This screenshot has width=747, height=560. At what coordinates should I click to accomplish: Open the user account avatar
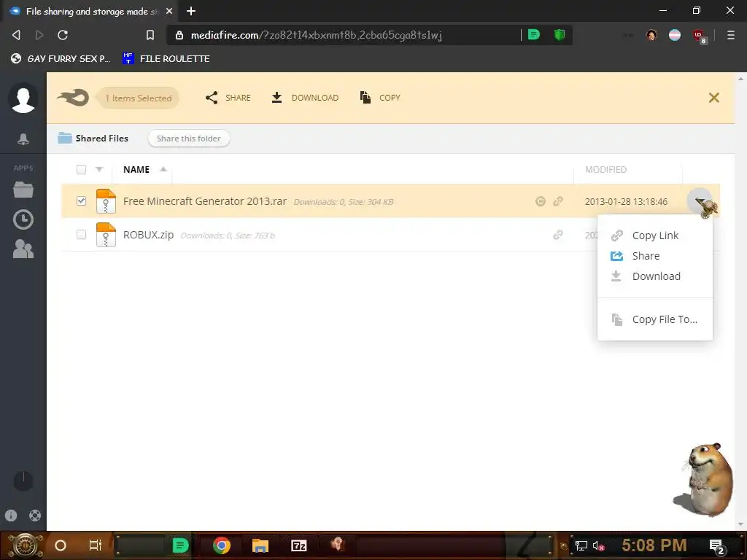23,98
